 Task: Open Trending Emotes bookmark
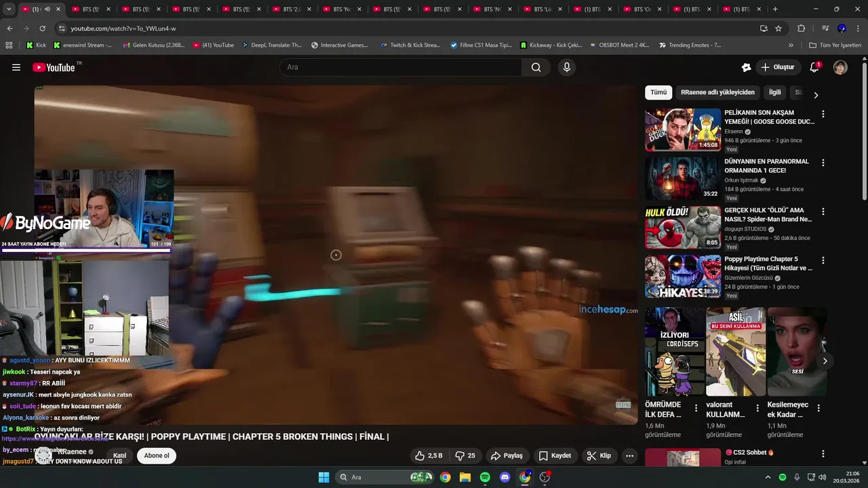(x=690, y=45)
